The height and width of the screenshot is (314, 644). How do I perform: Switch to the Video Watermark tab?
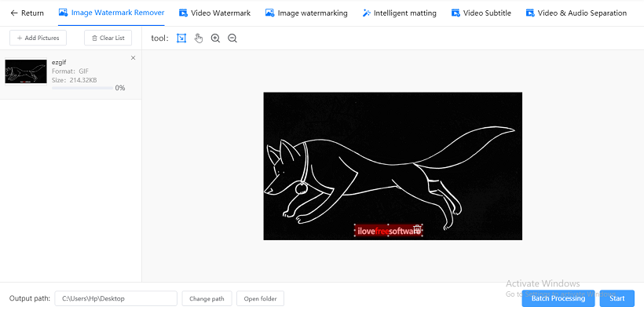coord(215,13)
